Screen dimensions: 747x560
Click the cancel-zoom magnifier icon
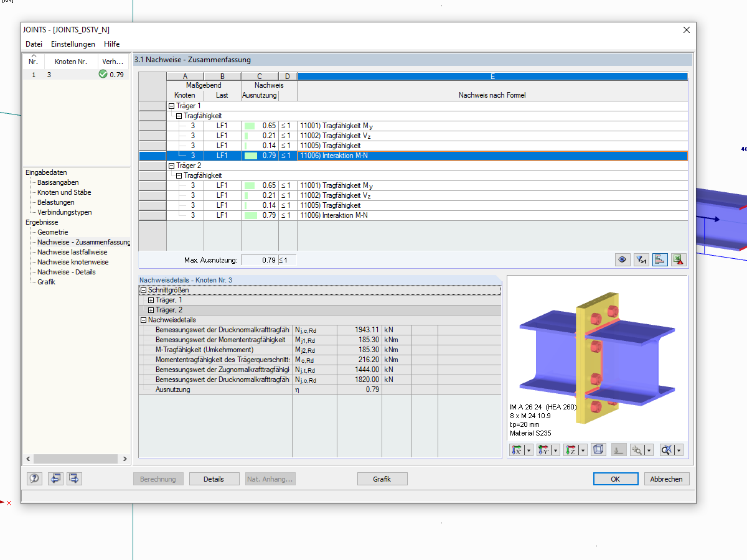666,450
